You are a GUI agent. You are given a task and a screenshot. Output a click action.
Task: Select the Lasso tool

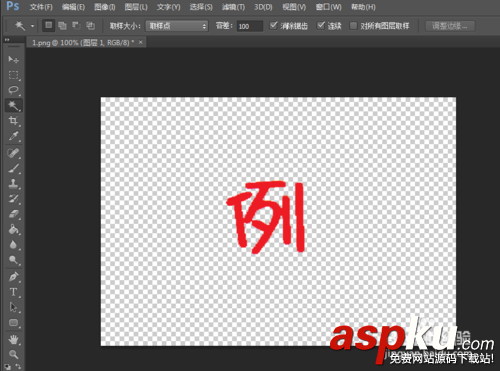tap(13, 90)
